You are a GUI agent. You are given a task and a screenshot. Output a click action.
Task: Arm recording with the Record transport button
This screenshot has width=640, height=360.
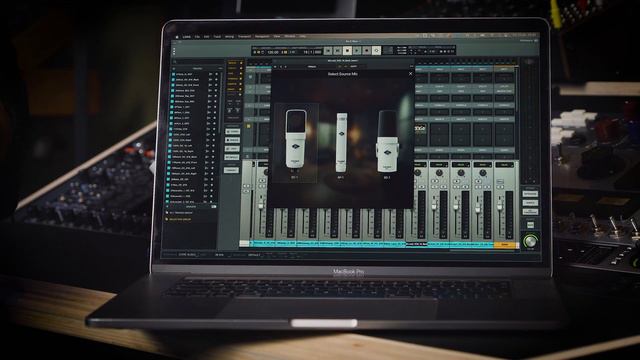367,51
